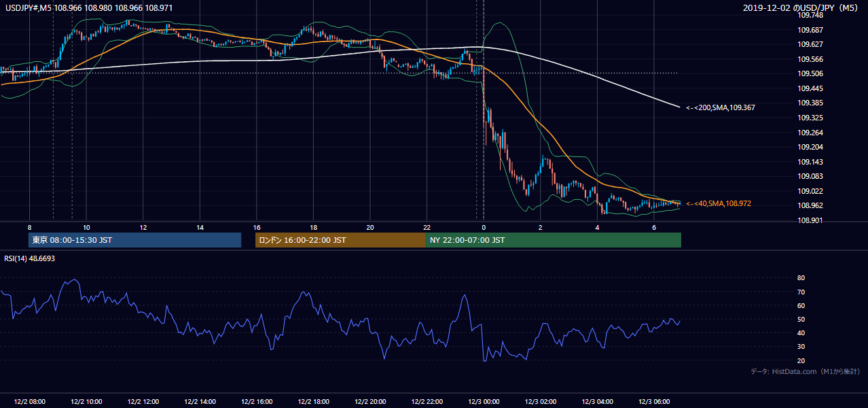Select the NY 22:00-07:00 JST session bar
868x408 pixels.
pos(554,240)
